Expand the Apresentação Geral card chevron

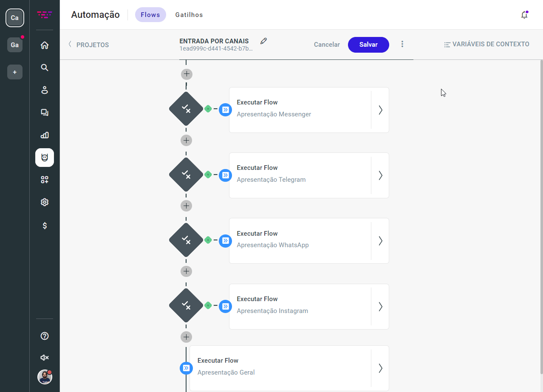point(380,368)
